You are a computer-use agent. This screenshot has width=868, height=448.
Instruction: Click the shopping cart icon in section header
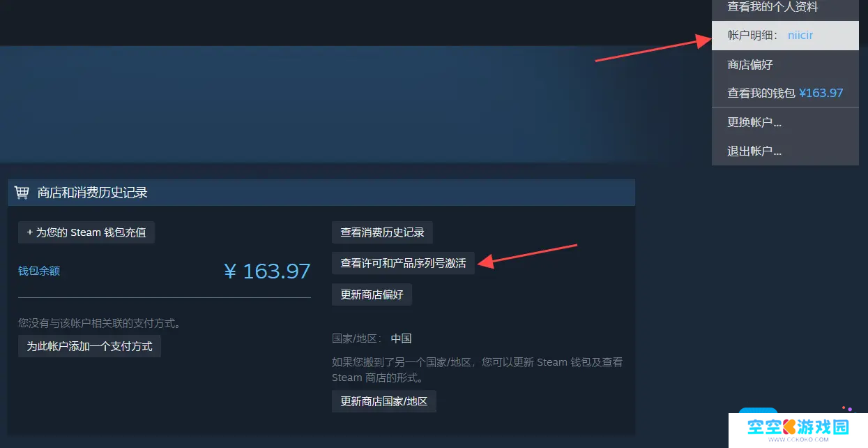point(22,193)
